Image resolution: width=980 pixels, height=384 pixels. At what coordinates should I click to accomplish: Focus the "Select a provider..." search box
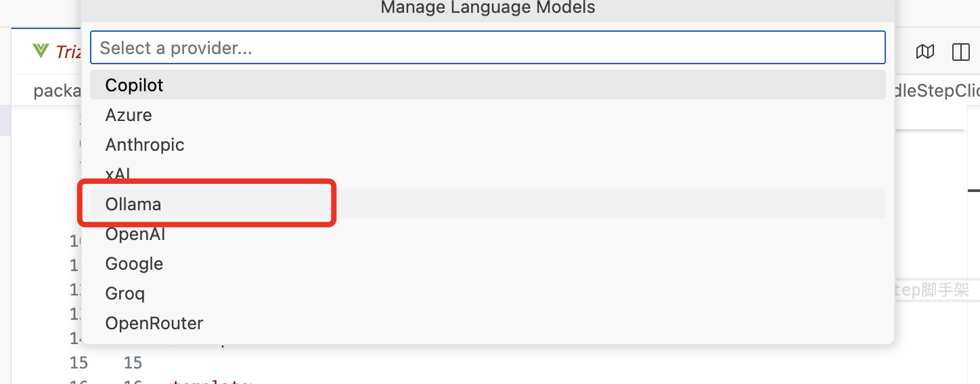[487, 48]
